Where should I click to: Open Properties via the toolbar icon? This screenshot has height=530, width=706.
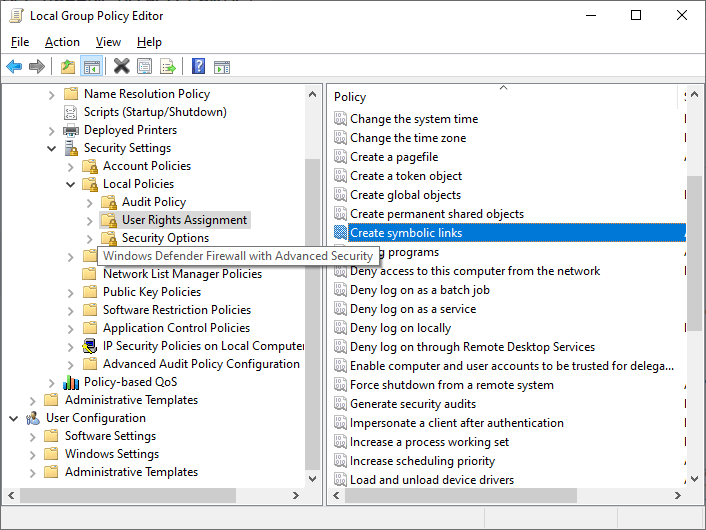click(145, 67)
